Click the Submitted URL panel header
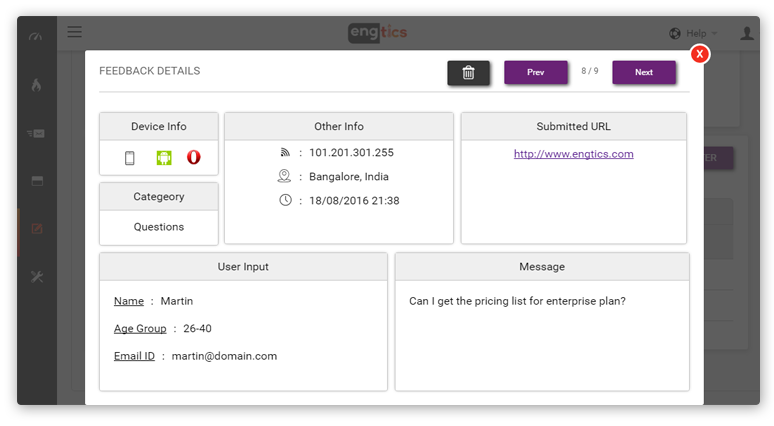Viewport: 774px width, 426px height. click(574, 126)
